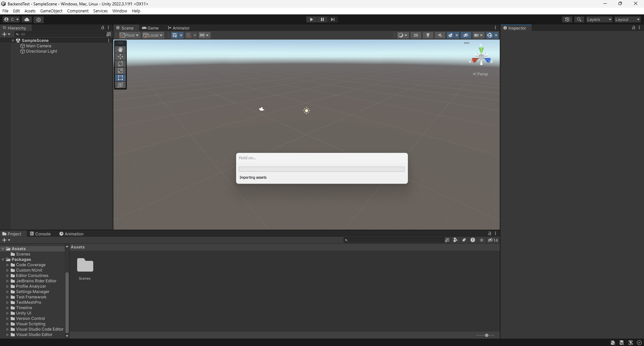Toggle 2D view mode

click(x=416, y=35)
